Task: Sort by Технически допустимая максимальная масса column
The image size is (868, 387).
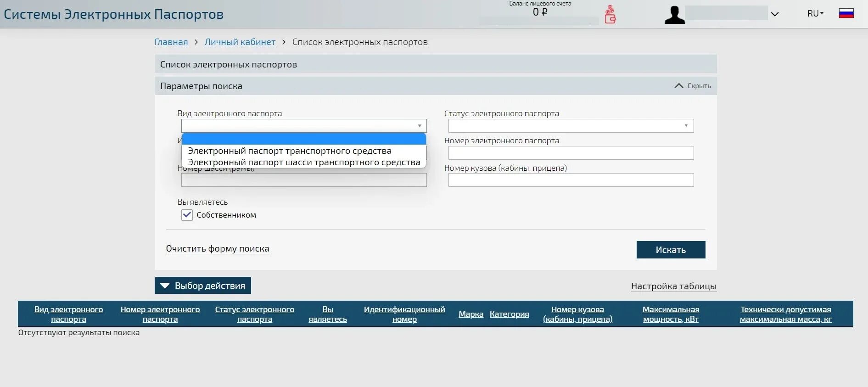Action: [786, 314]
